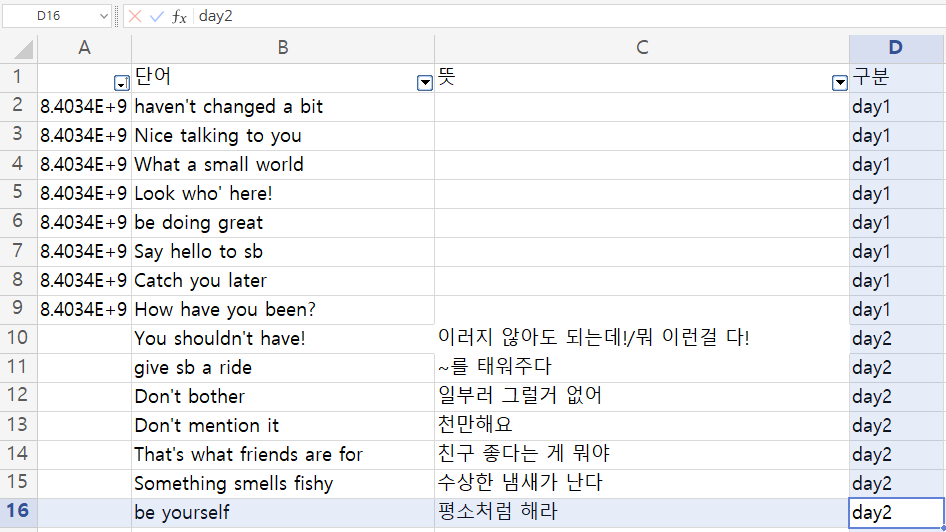The height and width of the screenshot is (532, 946).
Task: Select cell "일부러 그럴거 없어"
Action: [x=642, y=396]
